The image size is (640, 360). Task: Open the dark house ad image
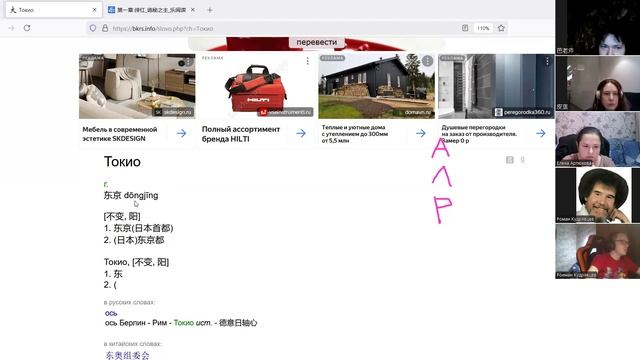376,86
